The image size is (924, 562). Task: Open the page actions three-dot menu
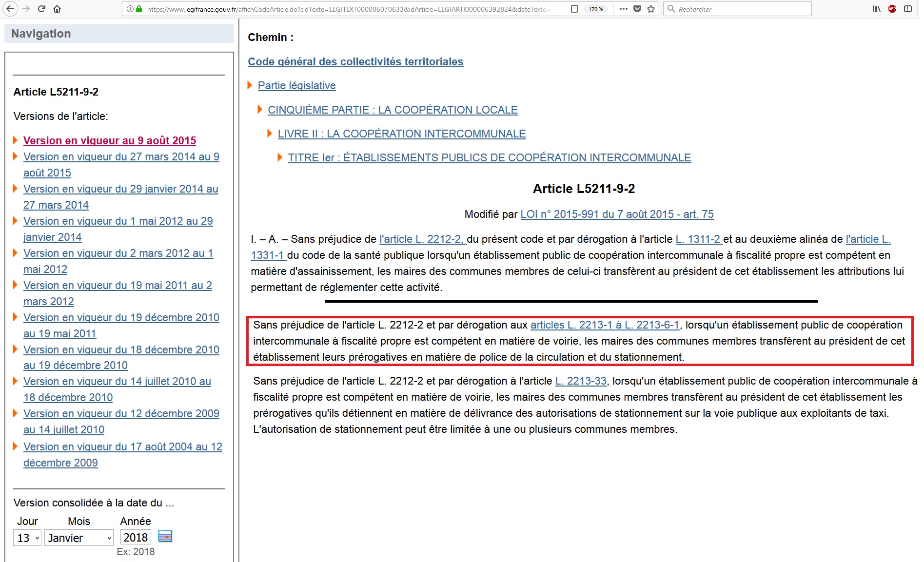click(623, 9)
